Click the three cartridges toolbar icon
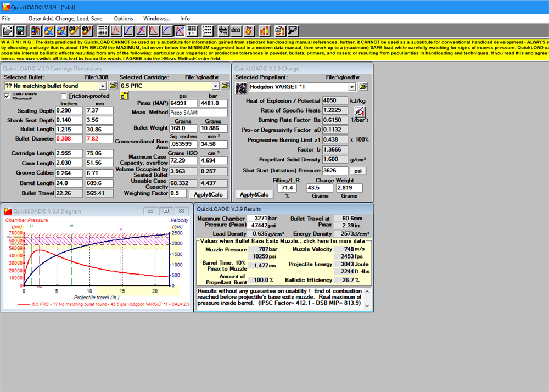Viewport: 549px width, 392px height. point(265,31)
